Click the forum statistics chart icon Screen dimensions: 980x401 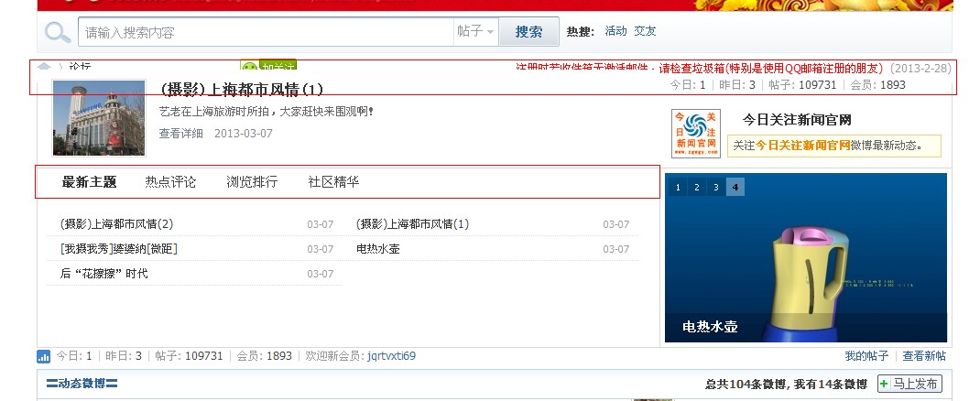44,357
